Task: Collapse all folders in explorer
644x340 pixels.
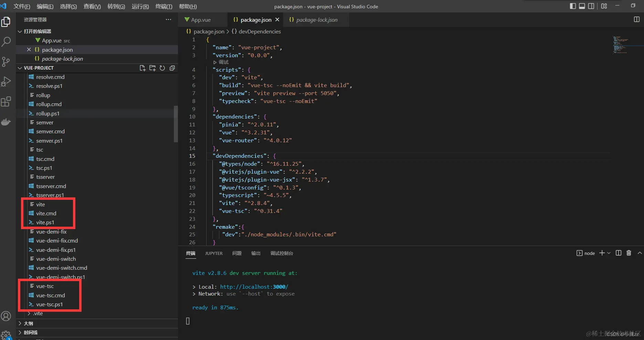Action: tap(172, 68)
